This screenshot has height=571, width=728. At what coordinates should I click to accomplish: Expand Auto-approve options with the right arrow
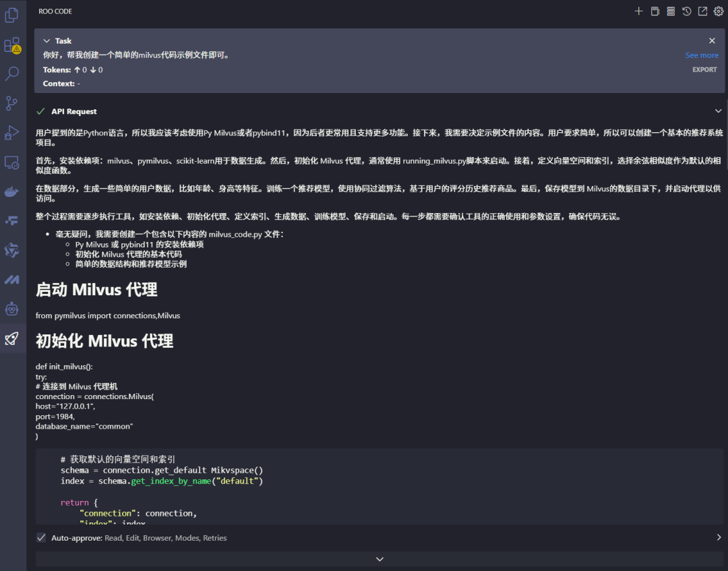pos(719,537)
